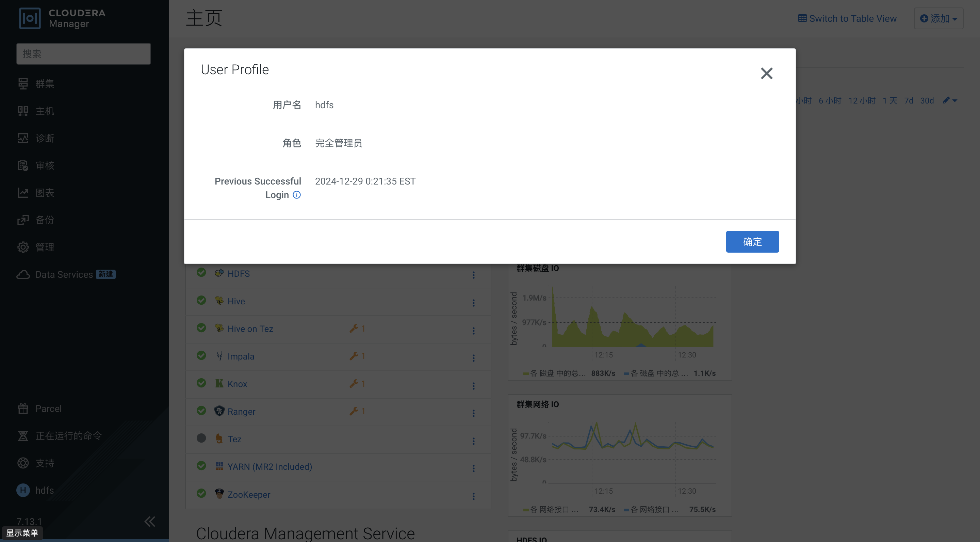
Task: Open HDFS service actions kebab menu
Action: (473, 275)
